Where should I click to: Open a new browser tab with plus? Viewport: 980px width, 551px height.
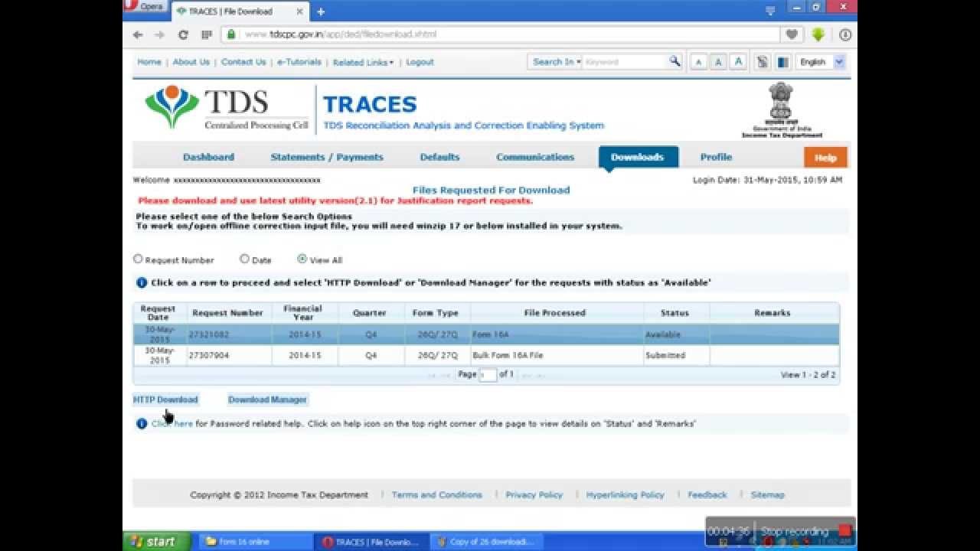(x=321, y=11)
